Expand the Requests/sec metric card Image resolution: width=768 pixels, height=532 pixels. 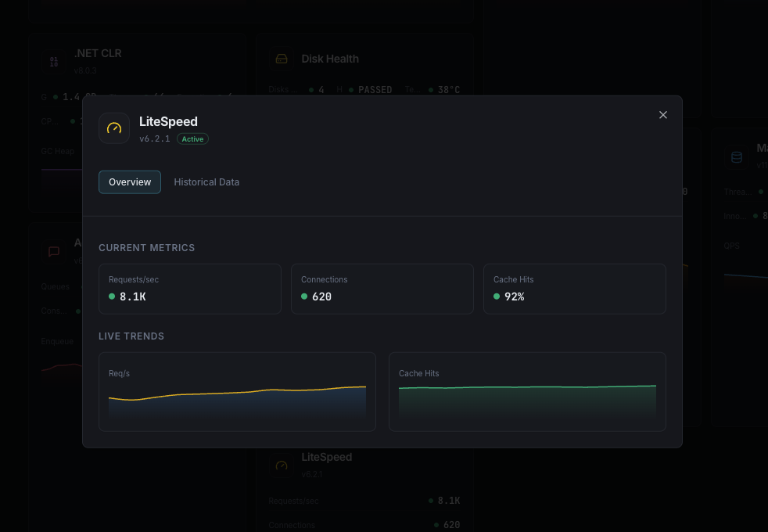(x=189, y=289)
